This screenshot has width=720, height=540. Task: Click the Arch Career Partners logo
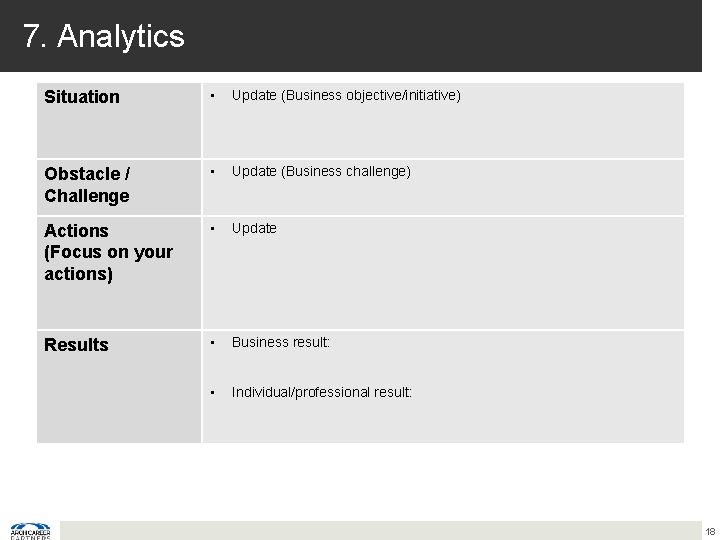pyautogui.click(x=30, y=530)
